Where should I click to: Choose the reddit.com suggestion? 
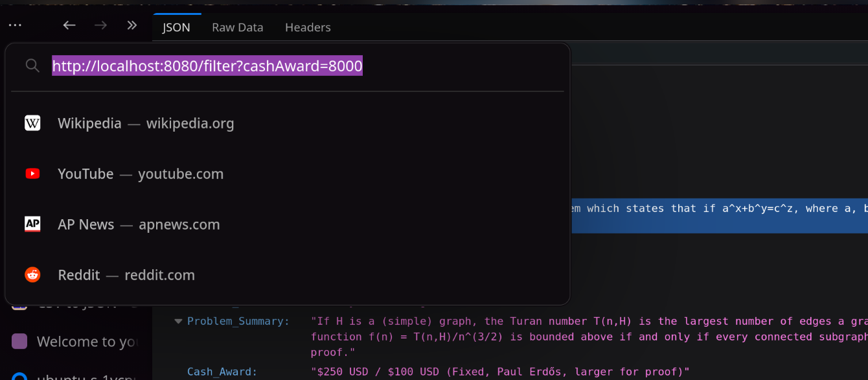click(x=126, y=275)
